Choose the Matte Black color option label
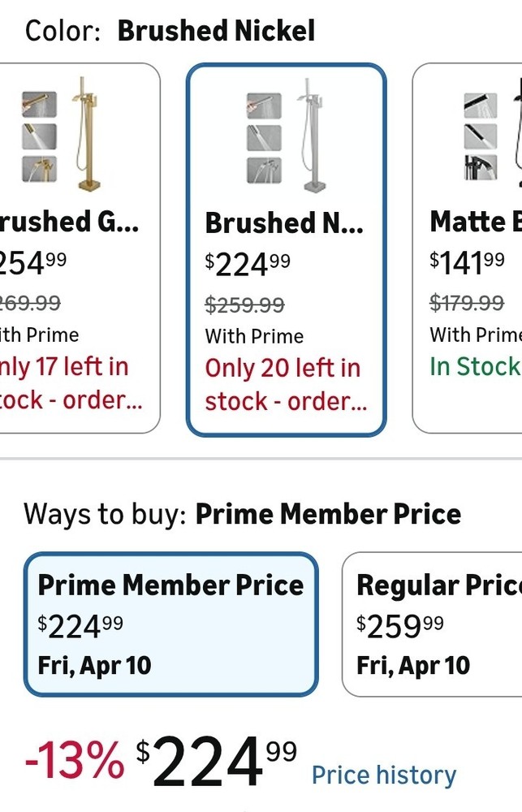This screenshot has width=522, height=812. pyautogui.click(x=476, y=221)
